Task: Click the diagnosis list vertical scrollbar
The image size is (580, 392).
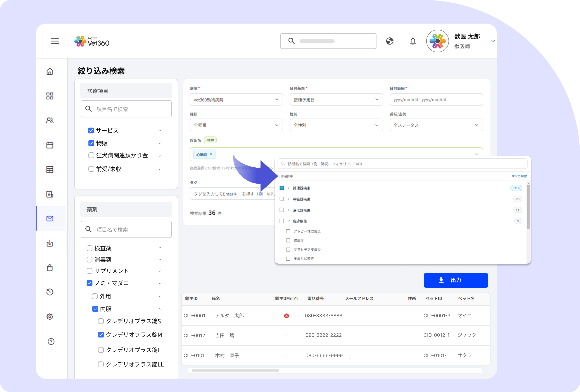Action: tap(528, 207)
